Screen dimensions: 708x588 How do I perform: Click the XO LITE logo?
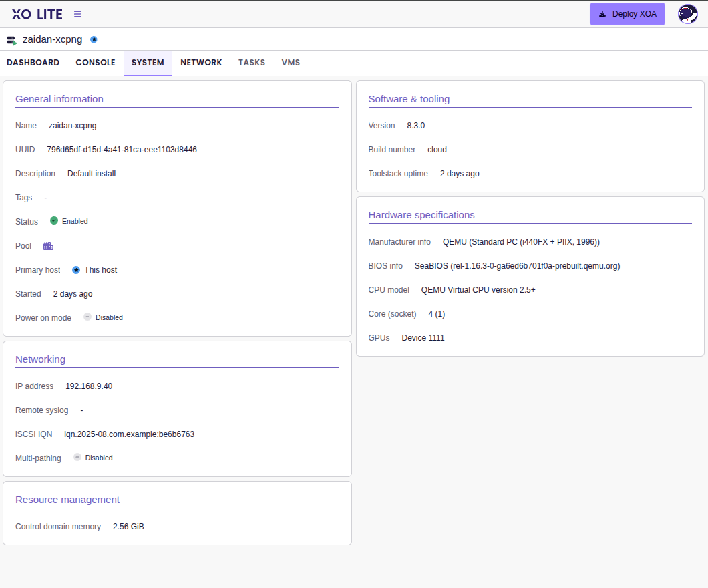(x=37, y=15)
